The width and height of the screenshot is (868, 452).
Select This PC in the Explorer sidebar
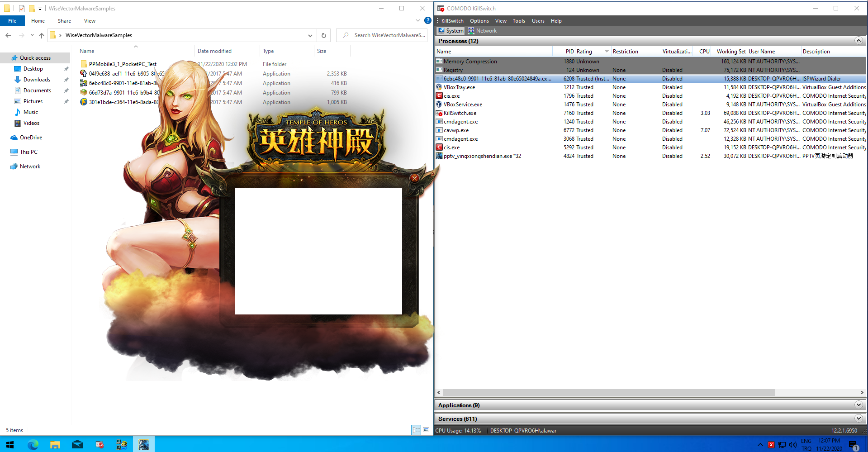(28, 152)
